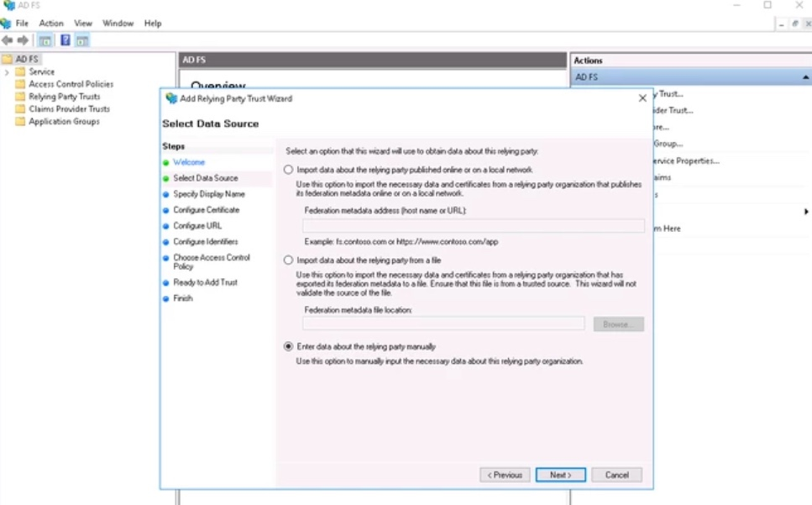Click the Back arrow in the toolbar
The width and height of the screenshot is (812, 505).
click(8, 40)
